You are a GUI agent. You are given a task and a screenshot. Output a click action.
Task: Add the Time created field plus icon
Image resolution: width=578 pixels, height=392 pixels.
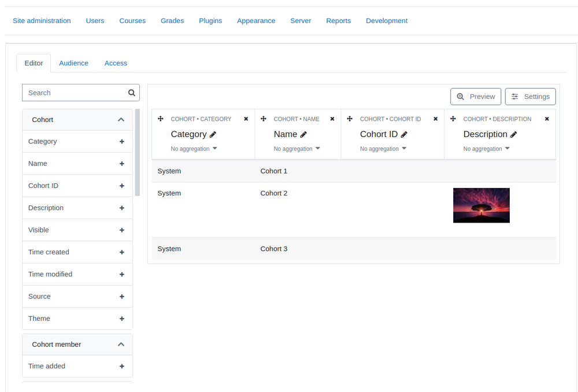121,252
